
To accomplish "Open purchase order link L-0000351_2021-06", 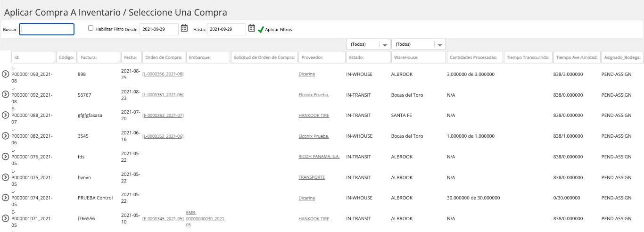I will [163, 95].
